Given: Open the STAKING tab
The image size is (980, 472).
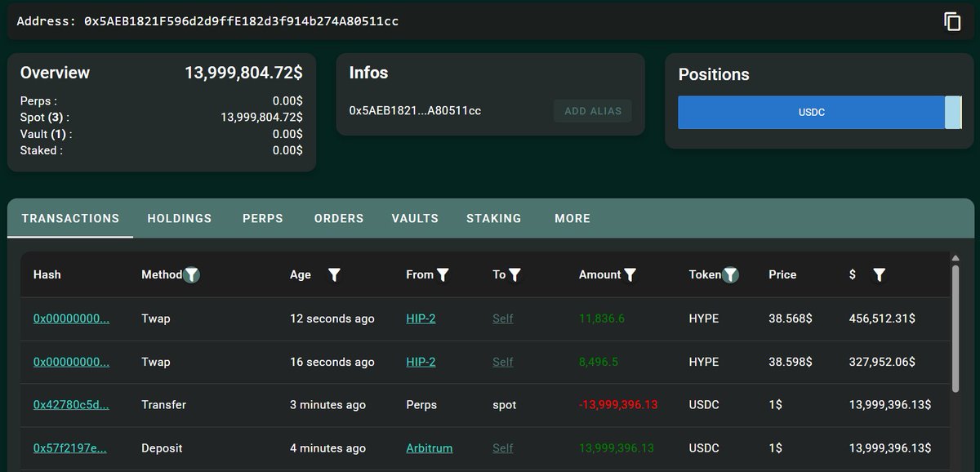Looking at the screenshot, I should [x=493, y=218].
